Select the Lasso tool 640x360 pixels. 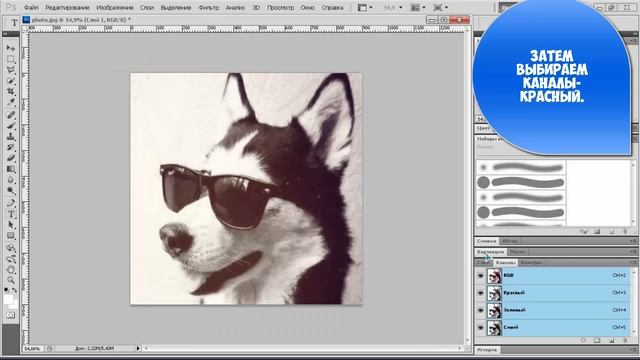pyautogui.click(x=11, y=70)
